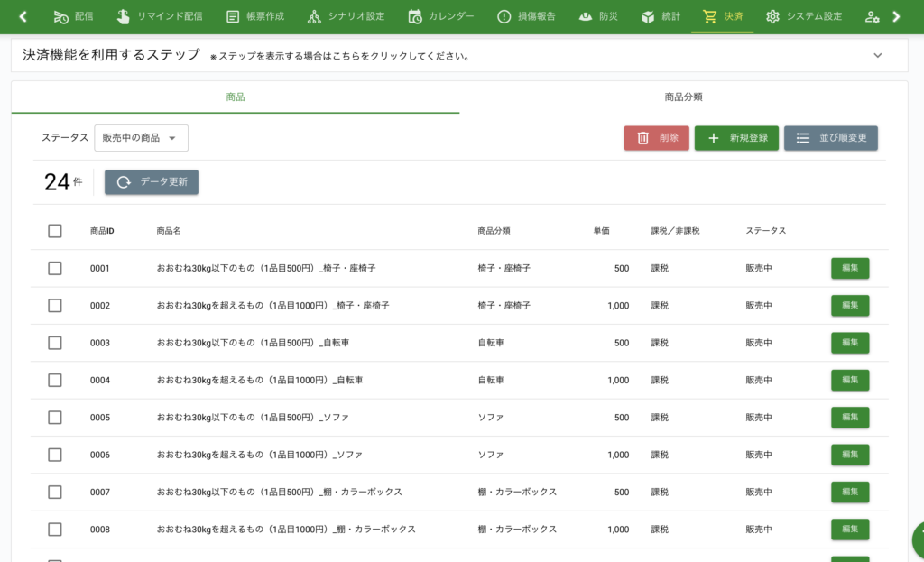Viewport: 924px width, 562px height.
Task: Click the シナリオ設定 branch icon
Action: point(314,16)
